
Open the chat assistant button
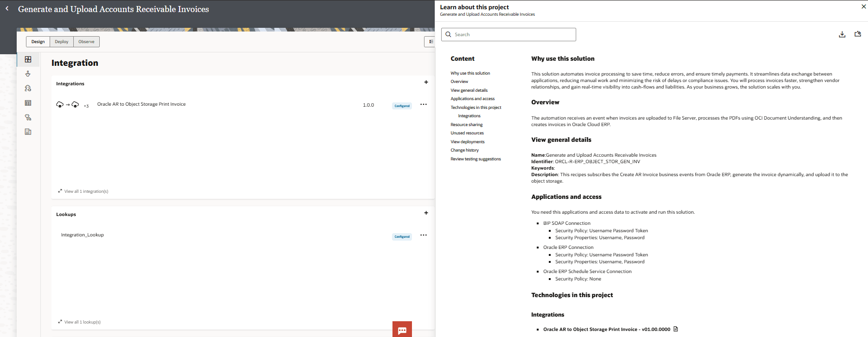[x=402, y=330]
